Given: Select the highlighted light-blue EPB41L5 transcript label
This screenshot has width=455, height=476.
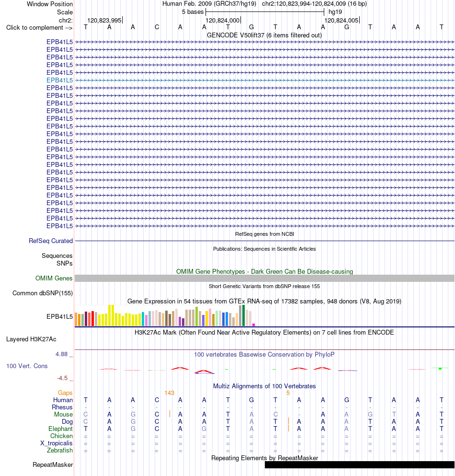Looking at the screenshot, I should [60, 80].
